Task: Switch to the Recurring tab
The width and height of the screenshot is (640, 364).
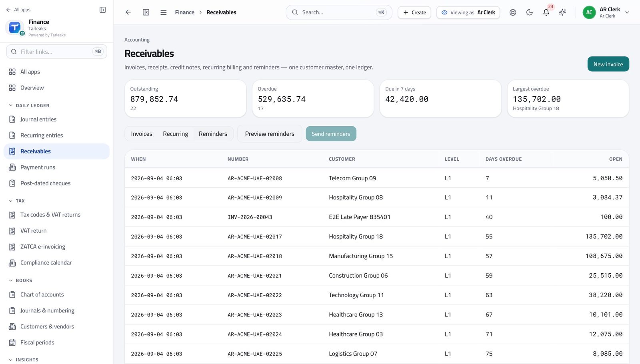Action: pyautogui.click(x=175, y=134)
